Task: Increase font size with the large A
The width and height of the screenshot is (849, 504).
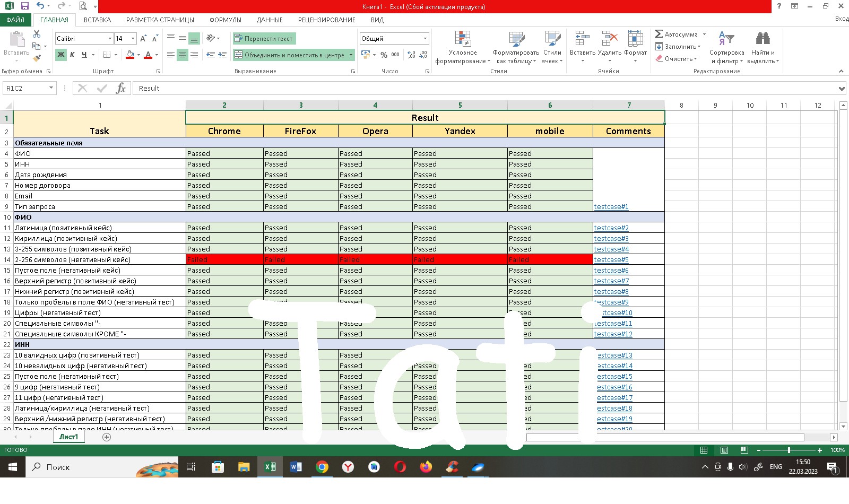Action: (143, 38)
